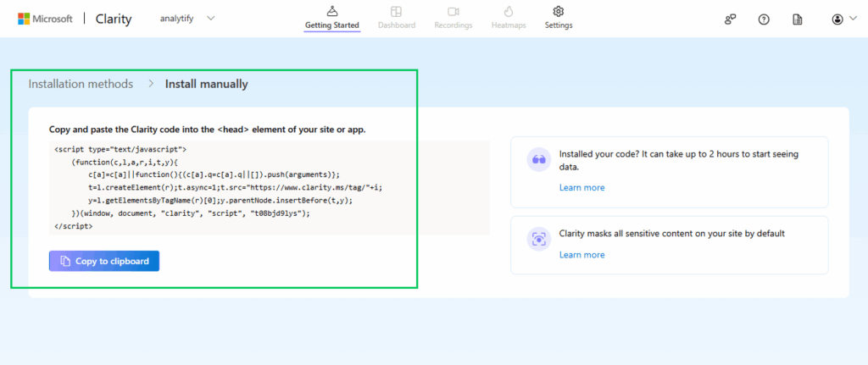Go to the Heatmaps tab
This screenshot has width=868, height=365.
pos(509,19)
